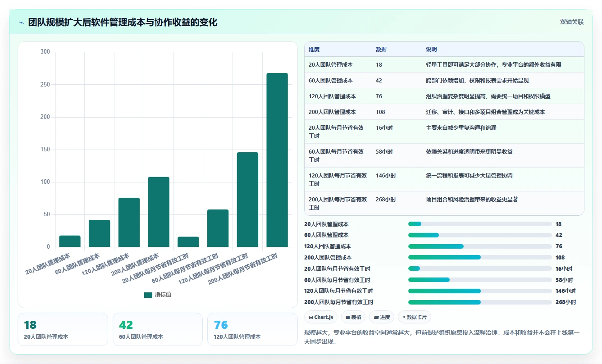Click the lightning icon beside the title
This screenshot has width=602, height=364.
tap(22, 23)
